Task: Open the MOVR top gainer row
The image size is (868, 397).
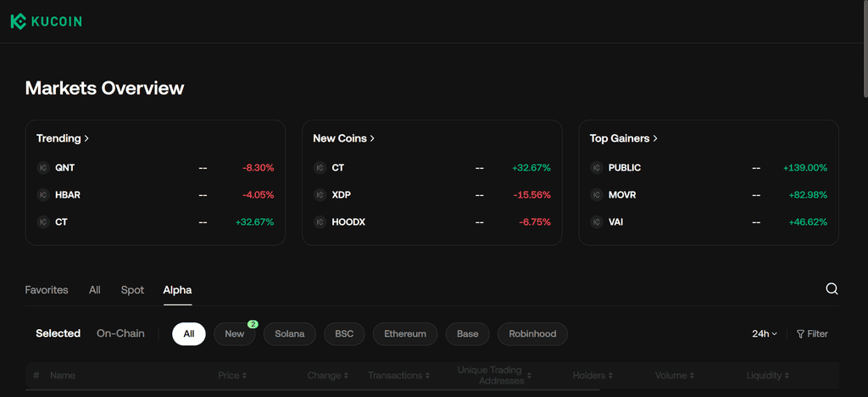Action: [709, 195]
